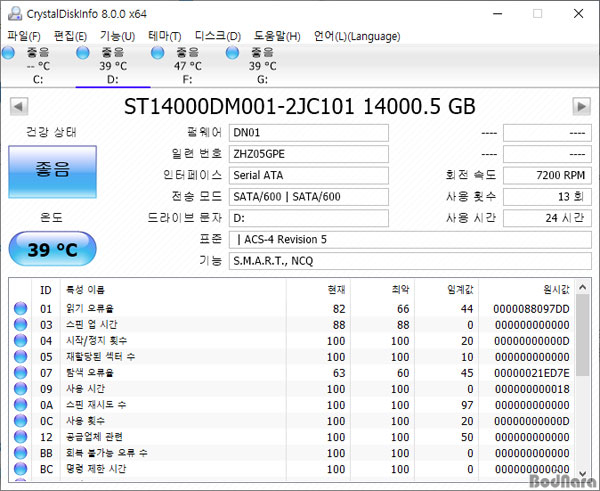Image resolution: width=600 pixels, height=491 pixels.
Task: Minimize the CrystalDiskInfo window
Action: pos(497,14)
